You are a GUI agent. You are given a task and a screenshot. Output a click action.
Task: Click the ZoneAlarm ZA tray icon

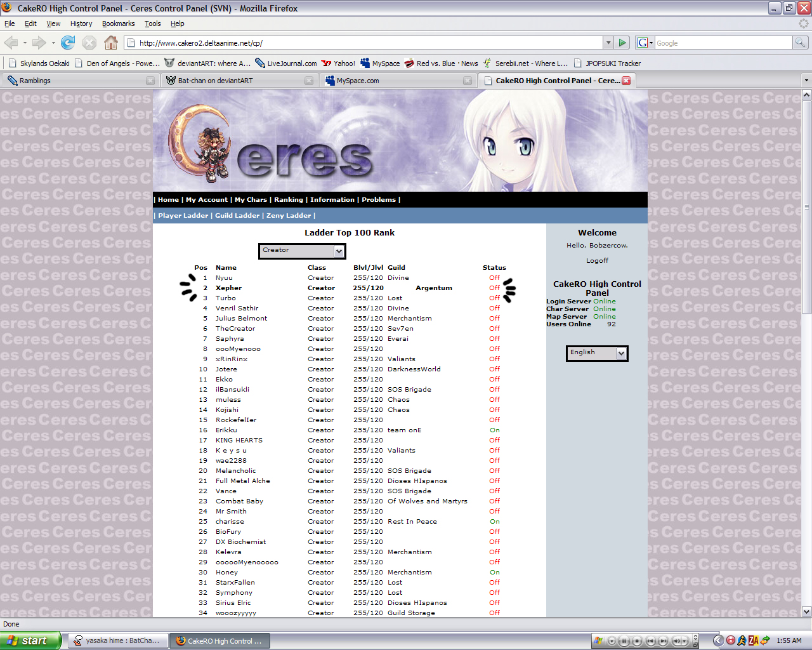(x=753, y=640)
